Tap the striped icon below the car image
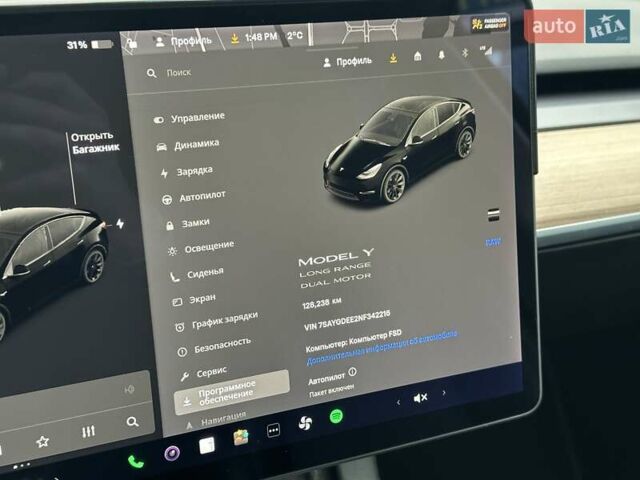The height and width of the screenshot is (480, 640). (493, 215)
